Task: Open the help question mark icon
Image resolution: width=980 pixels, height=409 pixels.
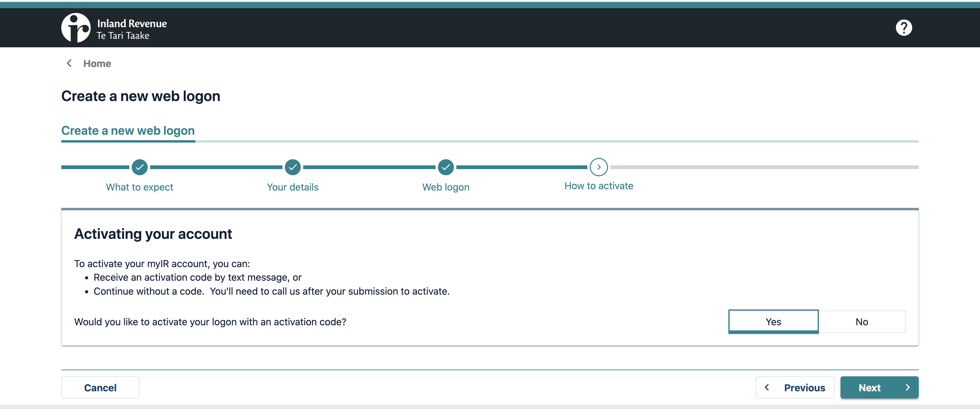Action: (x=903, y=28)
